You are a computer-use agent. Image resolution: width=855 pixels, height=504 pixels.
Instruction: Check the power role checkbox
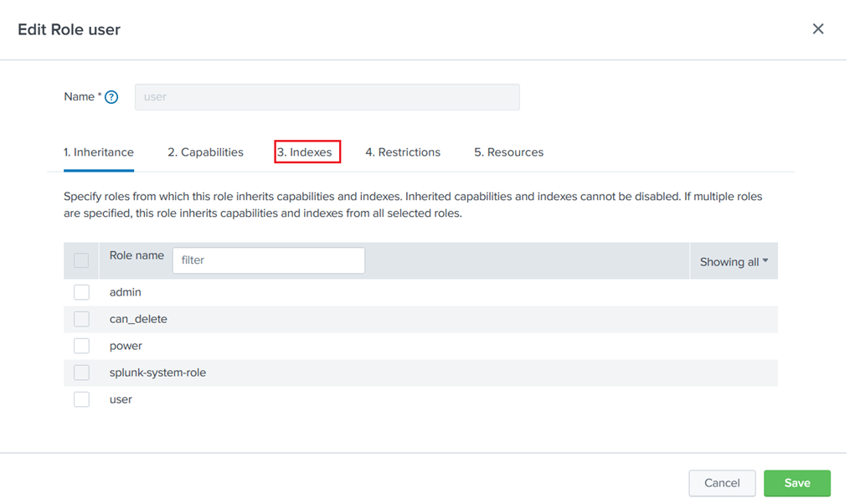click(x=81, y=345)
